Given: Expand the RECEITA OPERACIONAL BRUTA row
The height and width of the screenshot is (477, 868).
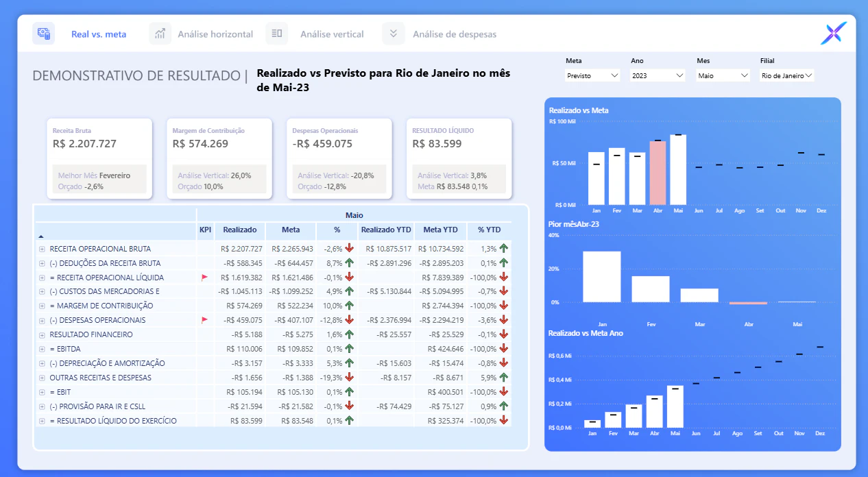Looking at the screenshot, I should tap(42, 249).
